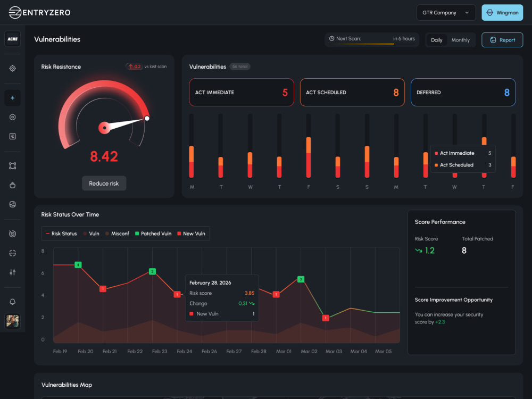This screenshot has width=532, height=399.
Task: Switch to Daily view
Action: (x=437, y=40)
